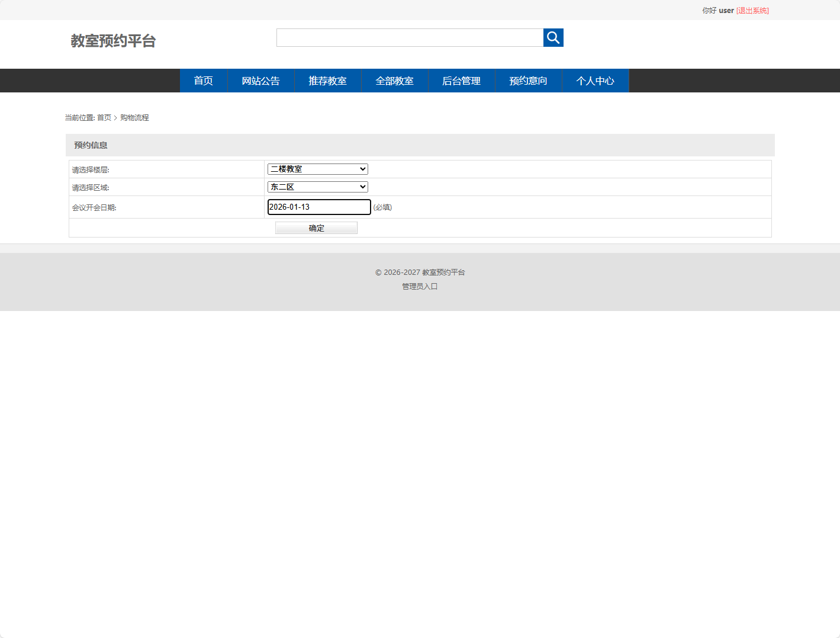Click the 教室预约平台 site title logo
This screenshot has height=638, width=840.
[113, 41]
